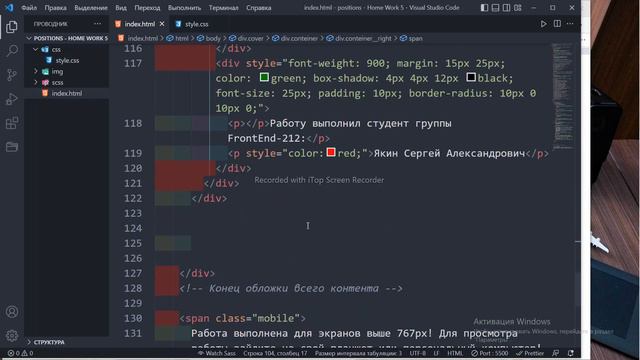This screenshot has height=360, width=640.
Task: Click html in the breadcrumb
Action: [182, 38]
